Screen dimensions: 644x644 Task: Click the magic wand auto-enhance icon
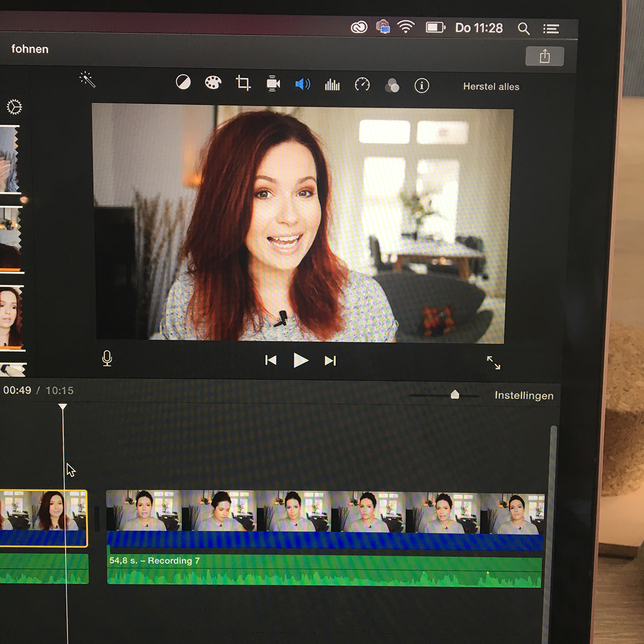[87, 79]
